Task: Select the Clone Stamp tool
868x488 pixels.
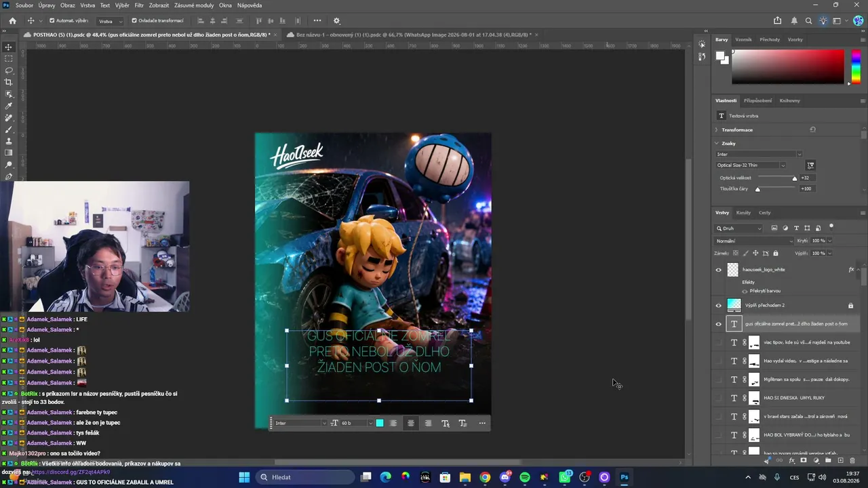Action: click(9, 141)
